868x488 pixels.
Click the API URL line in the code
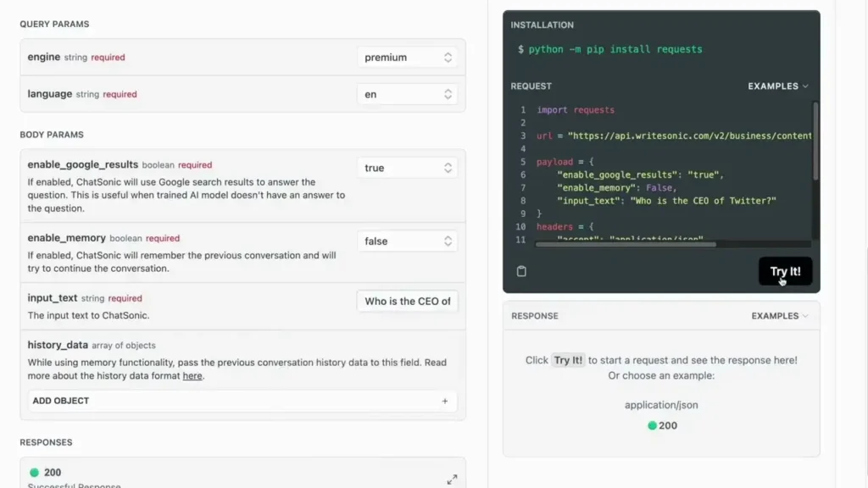(674, 136)
